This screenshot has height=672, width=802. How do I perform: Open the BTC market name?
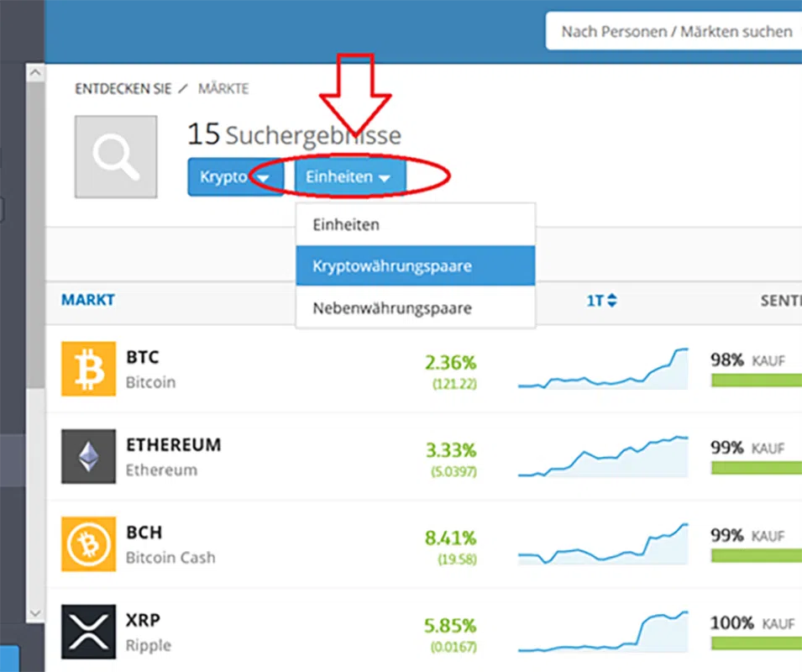(x=143, y=357)
